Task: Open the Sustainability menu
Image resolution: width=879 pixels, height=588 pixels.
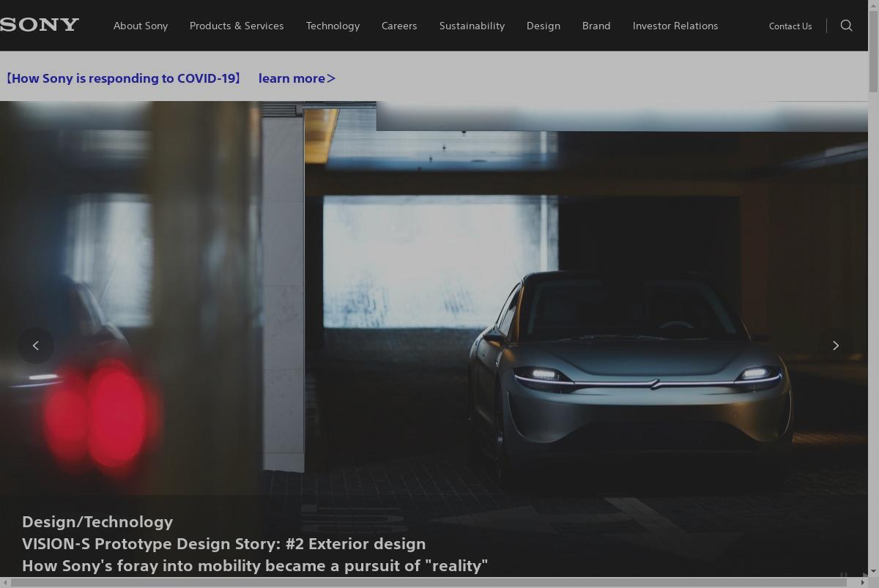Action: tap(472, 26)
